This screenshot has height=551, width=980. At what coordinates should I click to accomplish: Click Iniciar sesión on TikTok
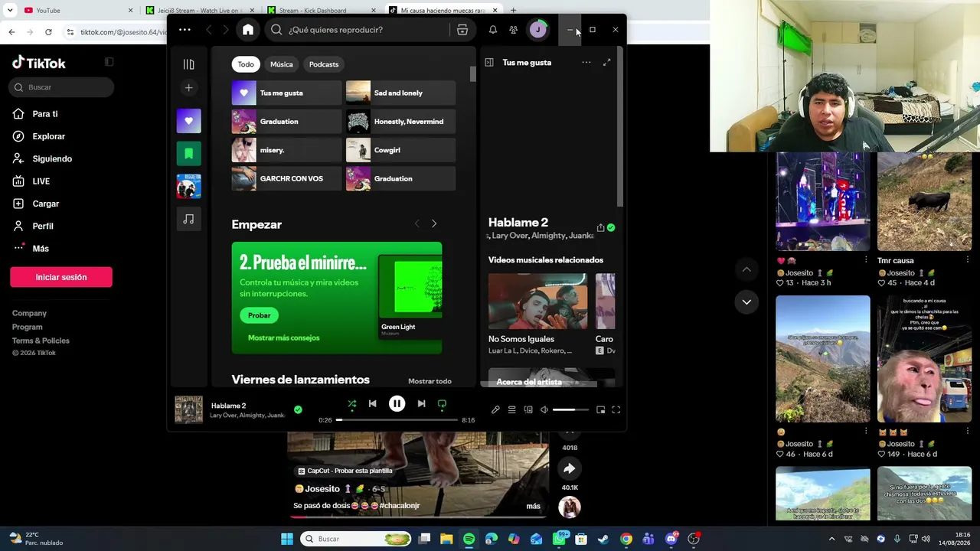click(x=61, y=277)
